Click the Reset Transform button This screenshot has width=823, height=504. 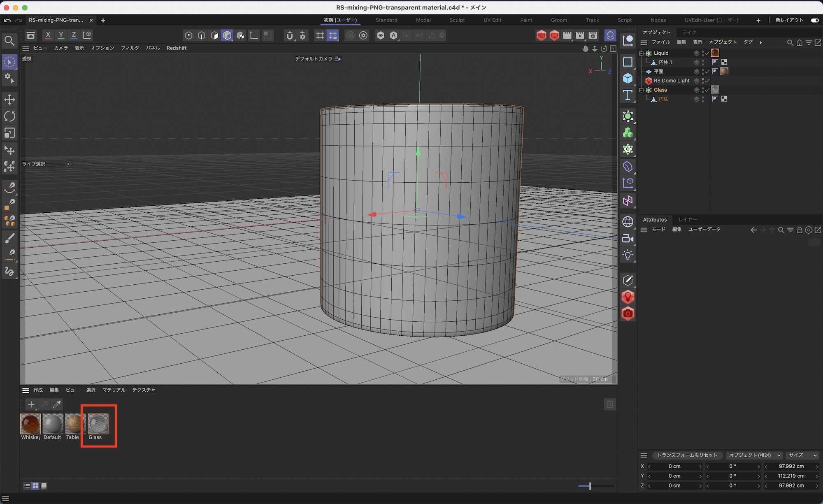687,455
